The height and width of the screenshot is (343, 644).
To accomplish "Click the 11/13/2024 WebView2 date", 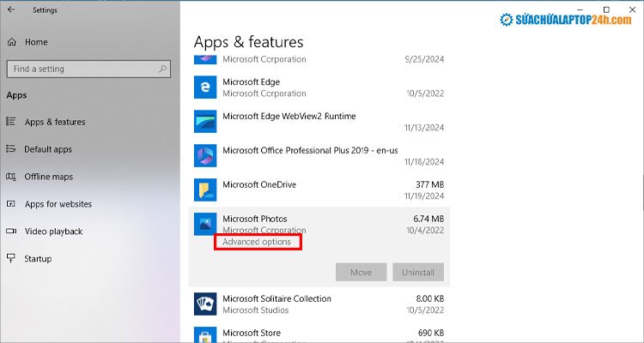I will click(x=424, y=128).
